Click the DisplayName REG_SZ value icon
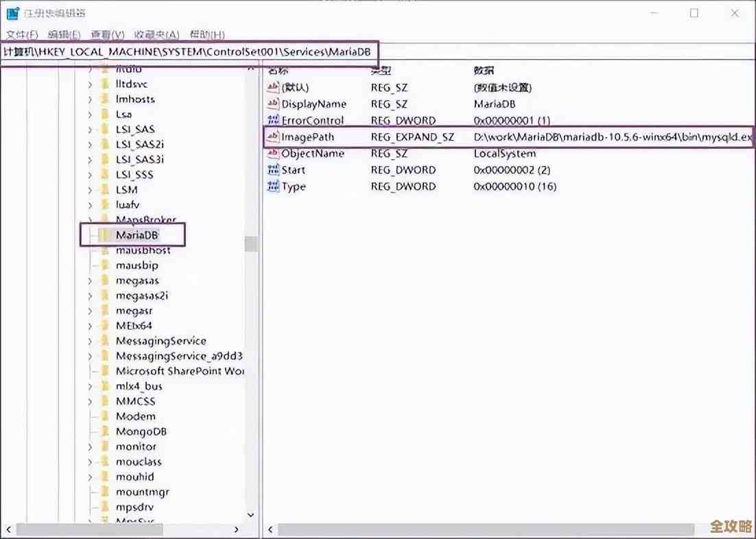 pyautogui.click(x=274, y=104)
